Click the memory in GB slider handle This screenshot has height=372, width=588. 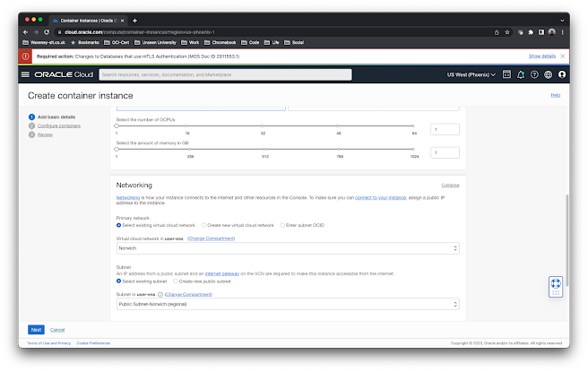(x=117, y=150)
